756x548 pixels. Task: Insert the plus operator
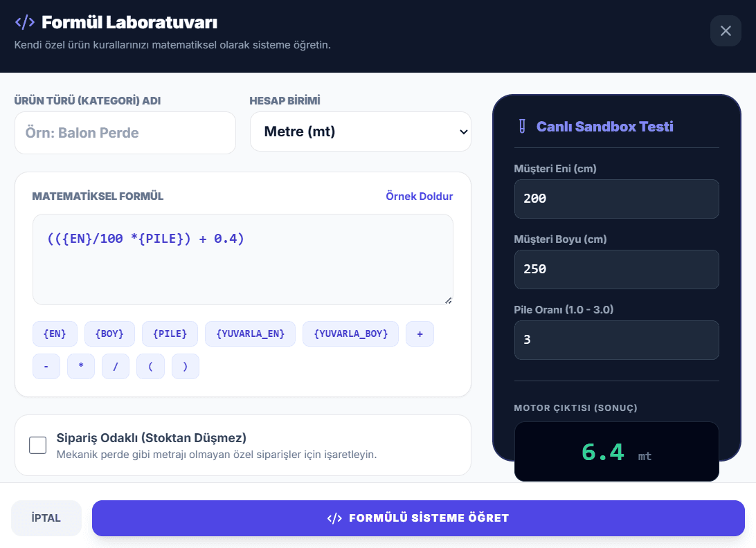point(420,334)
